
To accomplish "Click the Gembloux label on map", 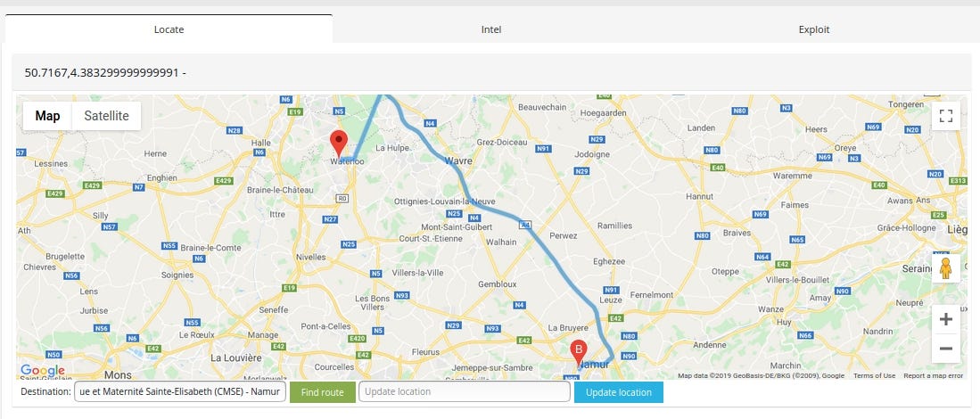I will (x=497, y=283).
